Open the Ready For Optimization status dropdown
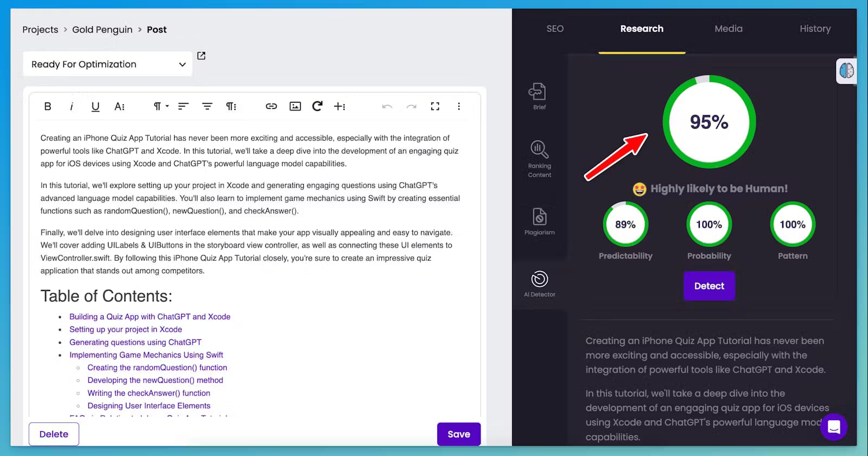This screenshot has width=868, height=456. (x=108, y=64)
